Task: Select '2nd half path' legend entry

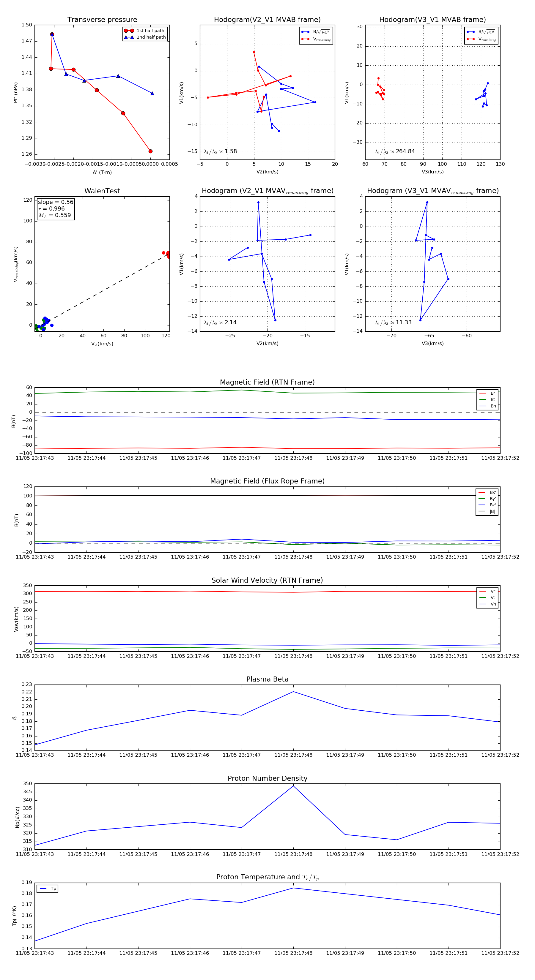Action: (x=145, y=37)
